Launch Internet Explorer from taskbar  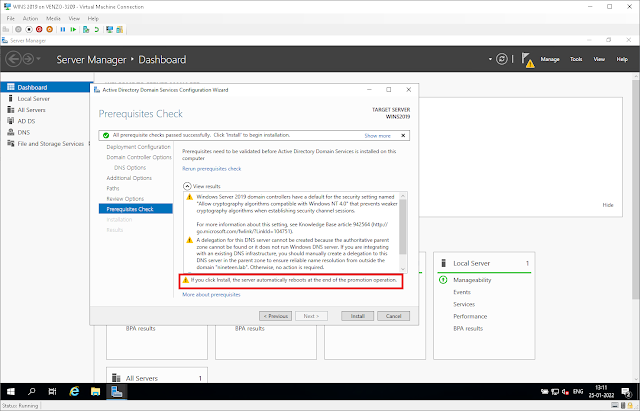coord(74,392)
